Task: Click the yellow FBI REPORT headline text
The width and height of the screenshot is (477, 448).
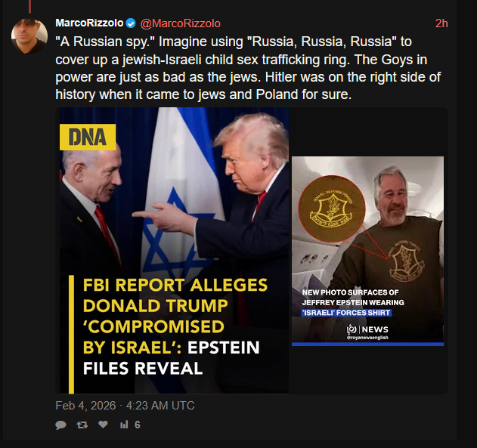Action: [175, 316]
